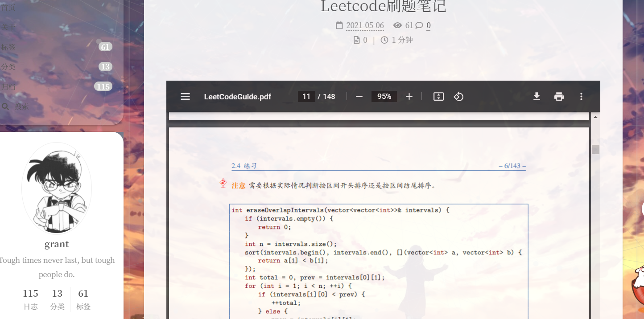Image resolution: width=644 pixels, height=319 pixels.
Task: Open the 标签 tags menu item
Action: (x=8, y=47)
